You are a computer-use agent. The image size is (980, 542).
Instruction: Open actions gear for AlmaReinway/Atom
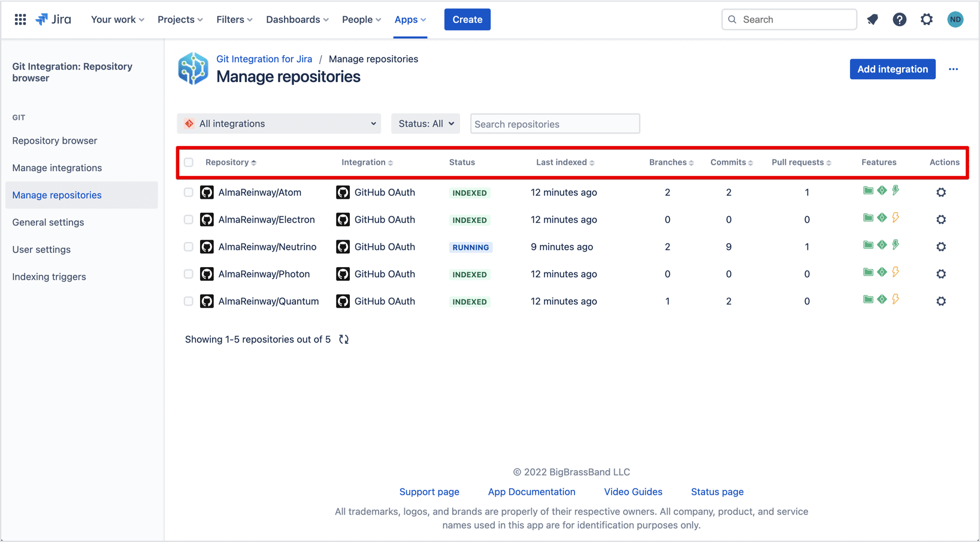[x=941, y=192]
